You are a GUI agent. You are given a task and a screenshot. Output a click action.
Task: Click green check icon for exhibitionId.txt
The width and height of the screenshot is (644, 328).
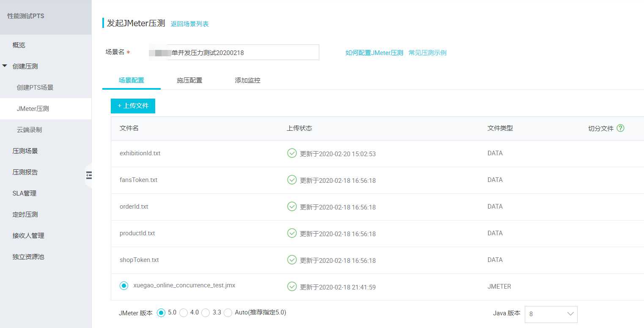click(x=292, y=153)
